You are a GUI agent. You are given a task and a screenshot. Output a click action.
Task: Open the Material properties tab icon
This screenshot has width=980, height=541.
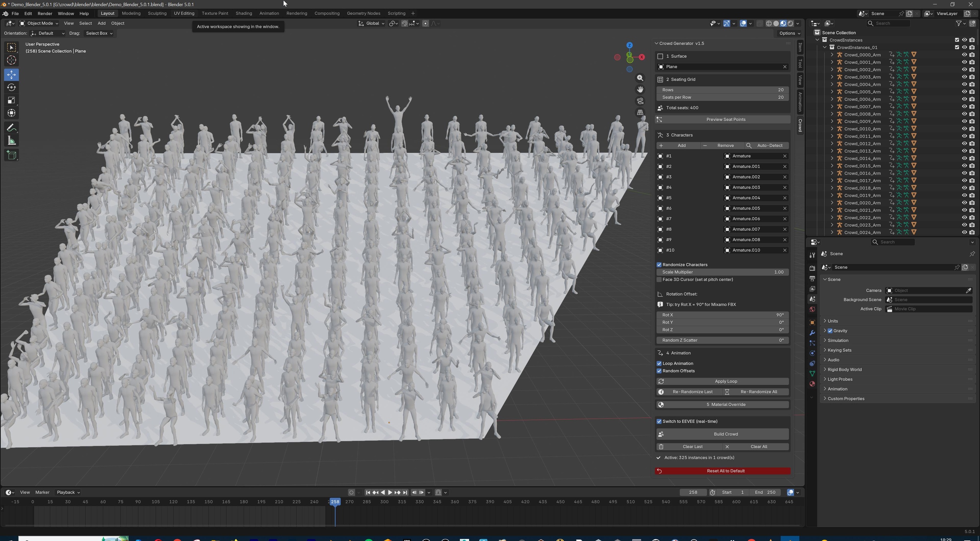[x=812, y=384]
